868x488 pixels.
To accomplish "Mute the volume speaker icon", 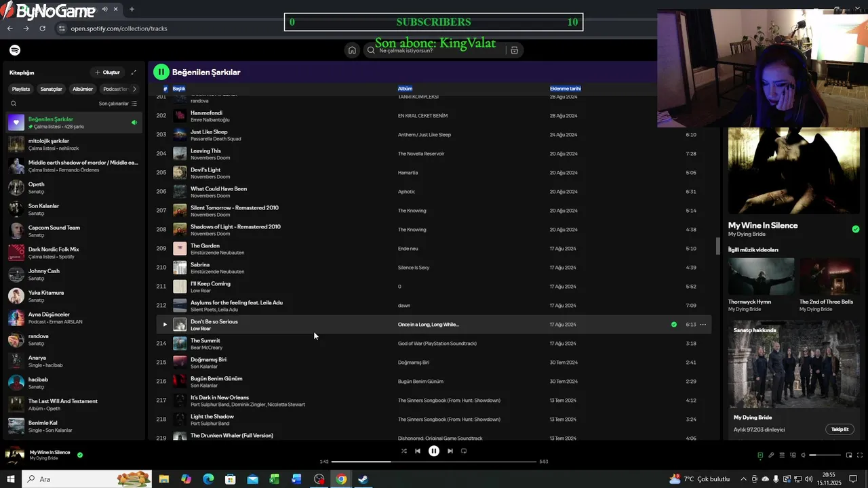I will (804, 455).
